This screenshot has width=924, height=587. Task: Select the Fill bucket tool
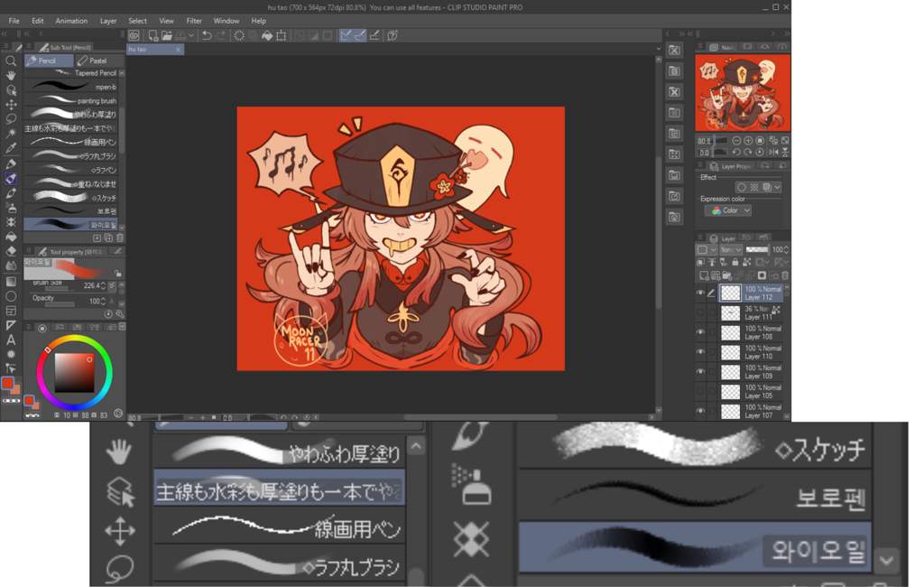pyautogui.click(x=11, y=237)
